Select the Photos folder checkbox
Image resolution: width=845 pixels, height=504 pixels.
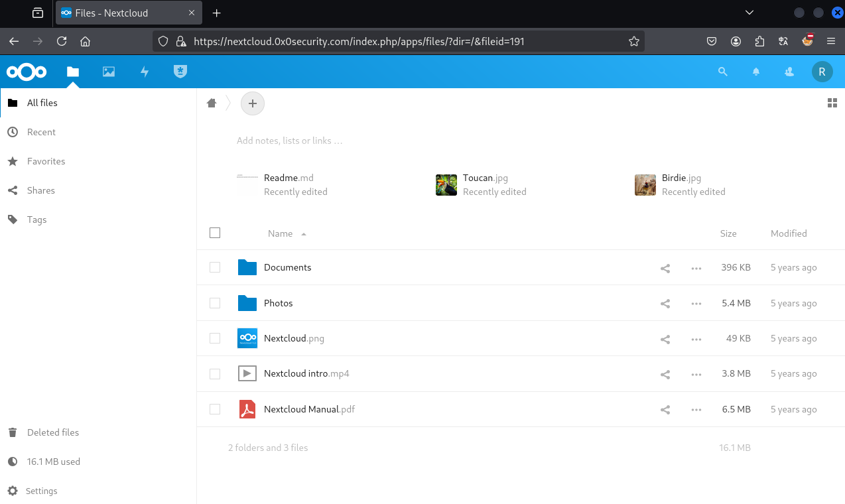pyautogui.click(x=215, y=303)
